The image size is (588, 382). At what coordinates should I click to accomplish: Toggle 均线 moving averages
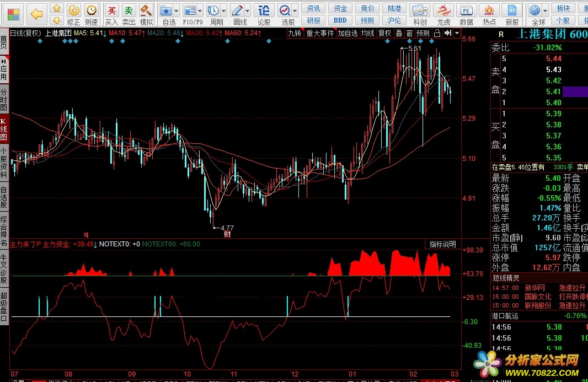[x=367, y=34]
